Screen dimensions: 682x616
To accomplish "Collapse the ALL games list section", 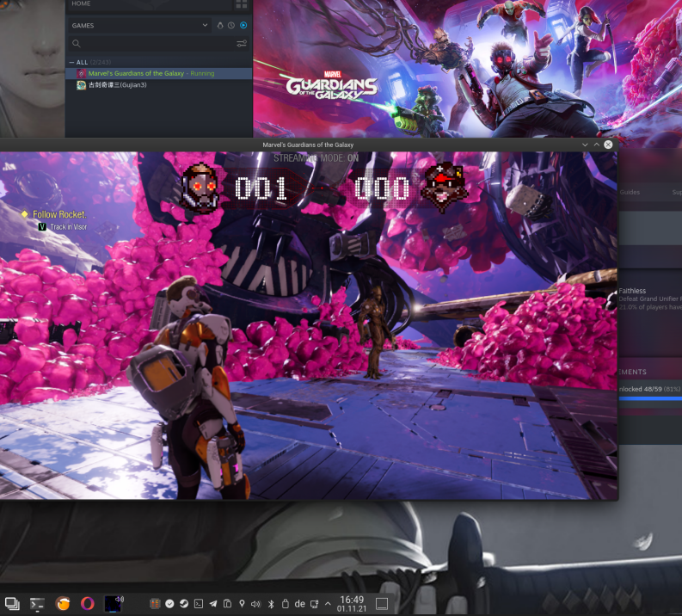I will (x=71, y=62).
